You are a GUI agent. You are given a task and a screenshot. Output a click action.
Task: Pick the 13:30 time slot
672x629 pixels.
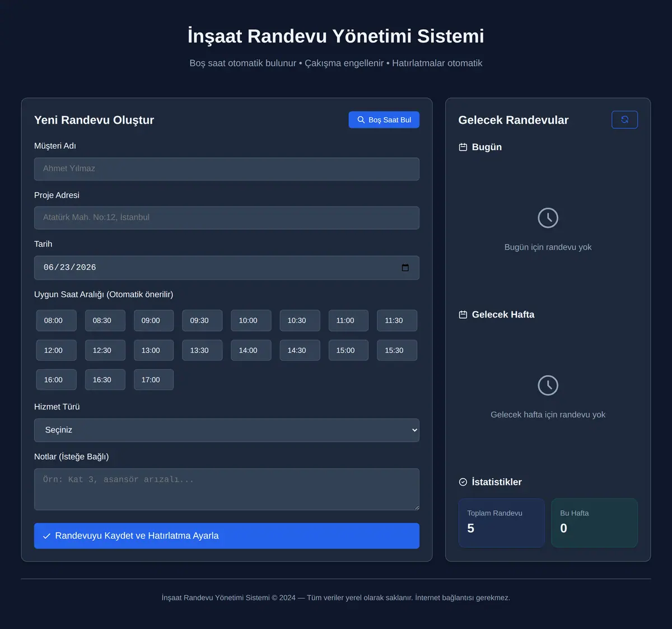[202, 350]
